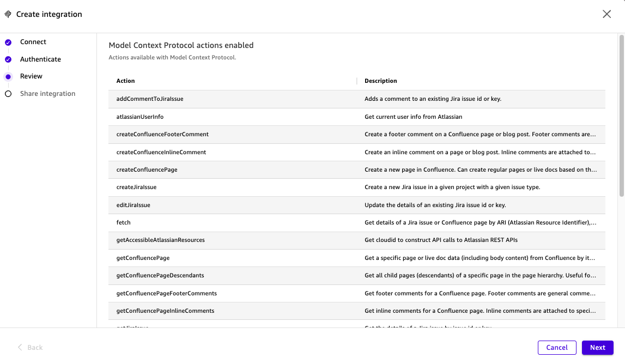Click the editJiraIssue description text

pos(435,205)
